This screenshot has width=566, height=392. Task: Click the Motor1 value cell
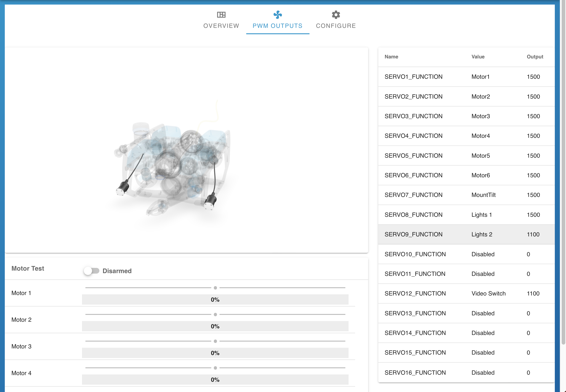coord(480,77)
